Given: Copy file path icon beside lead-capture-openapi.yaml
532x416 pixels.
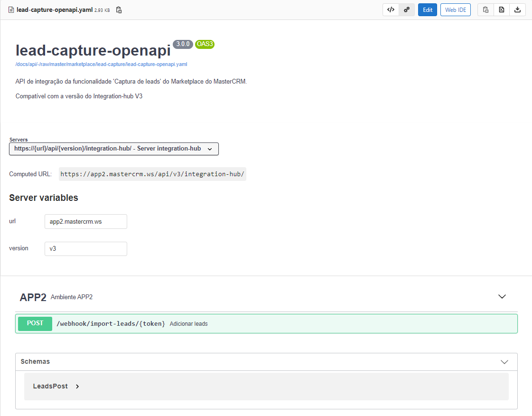Looking at the screenshot, I should click(119, 10).
